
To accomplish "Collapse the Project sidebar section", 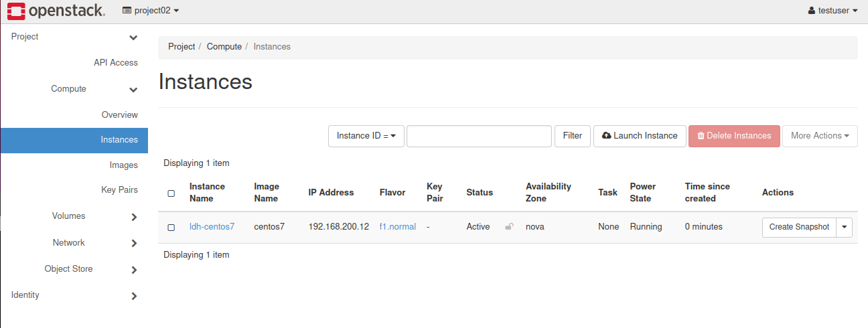I will pos(74,37).
